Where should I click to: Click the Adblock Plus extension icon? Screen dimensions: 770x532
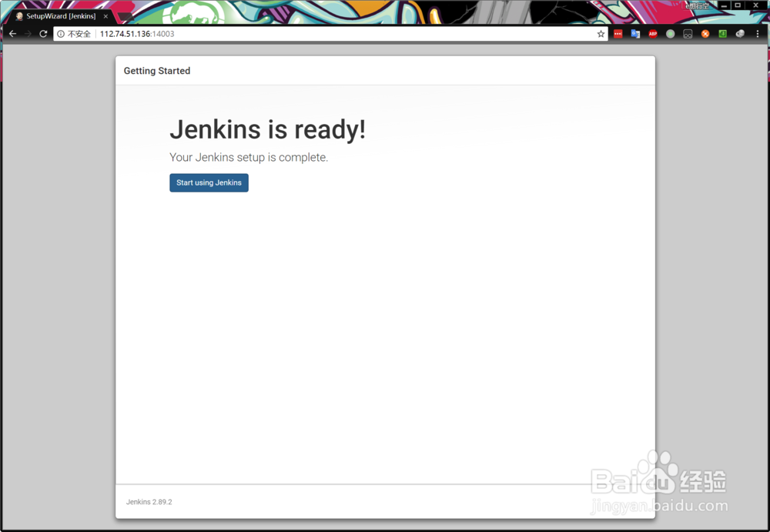tap(653, 34)
